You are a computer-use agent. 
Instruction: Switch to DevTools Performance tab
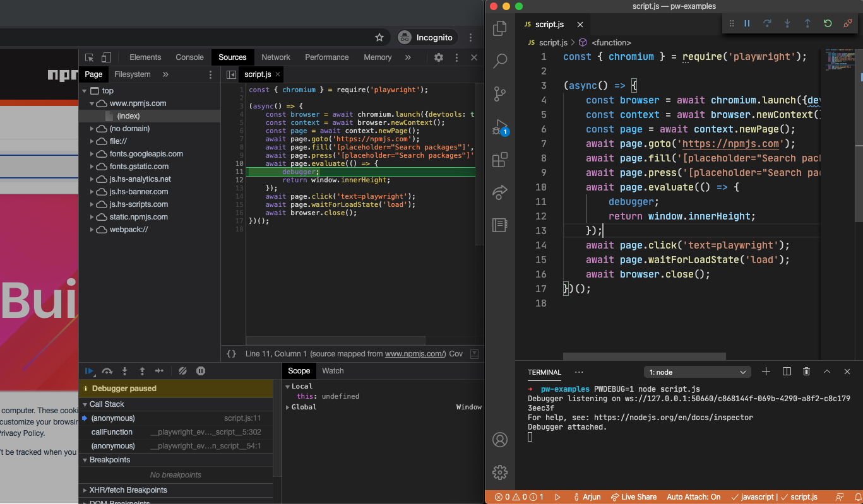(327, 57)
